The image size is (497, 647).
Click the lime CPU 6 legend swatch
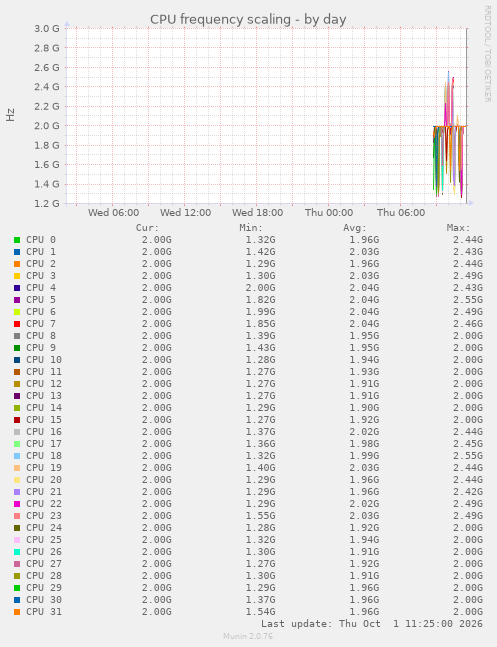pos(17,312)
